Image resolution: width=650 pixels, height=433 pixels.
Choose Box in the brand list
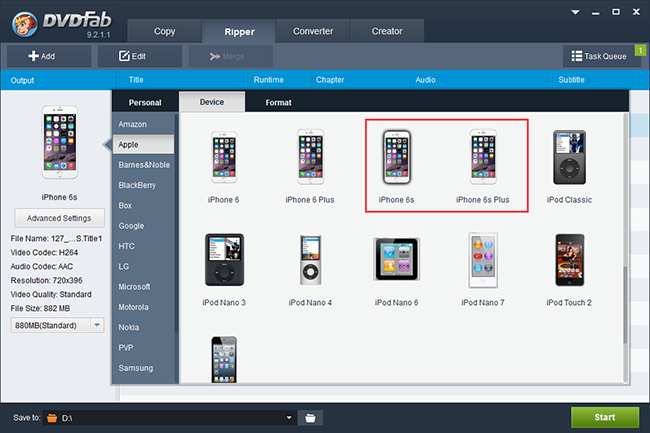(143, 205)
